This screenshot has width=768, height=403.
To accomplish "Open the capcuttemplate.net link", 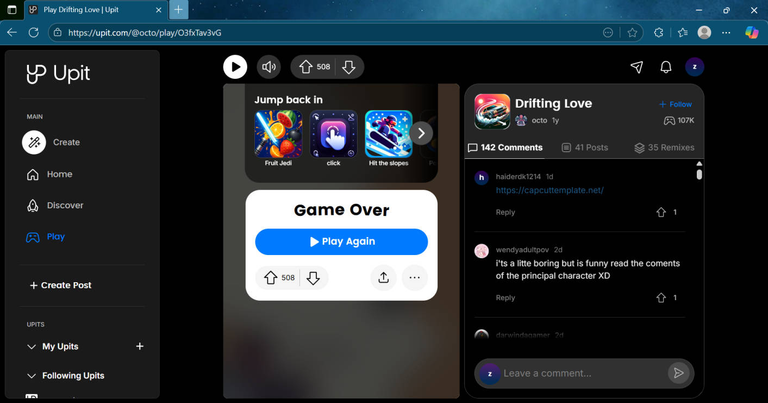I will point(550,190).
